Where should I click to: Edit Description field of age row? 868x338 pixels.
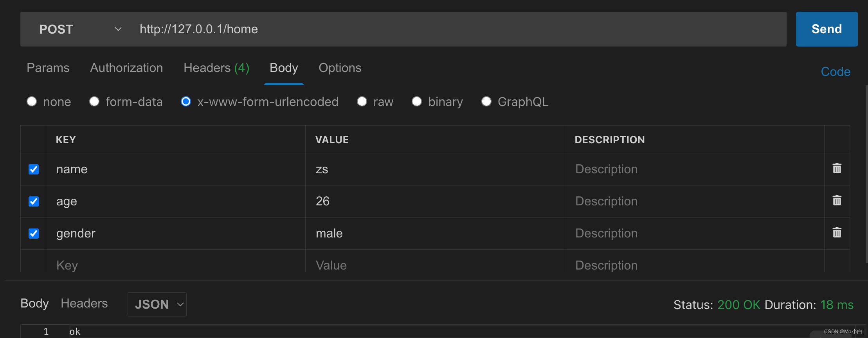coord(695,201)
